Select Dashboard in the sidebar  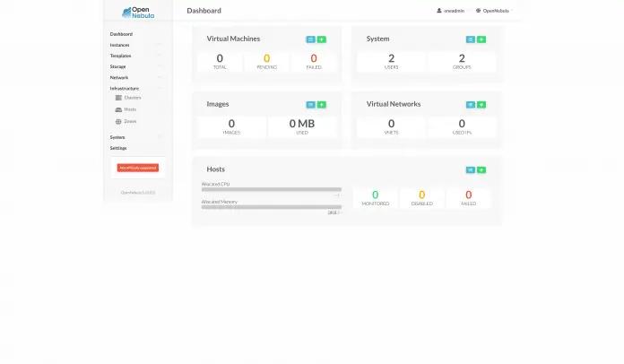point(121,33)
